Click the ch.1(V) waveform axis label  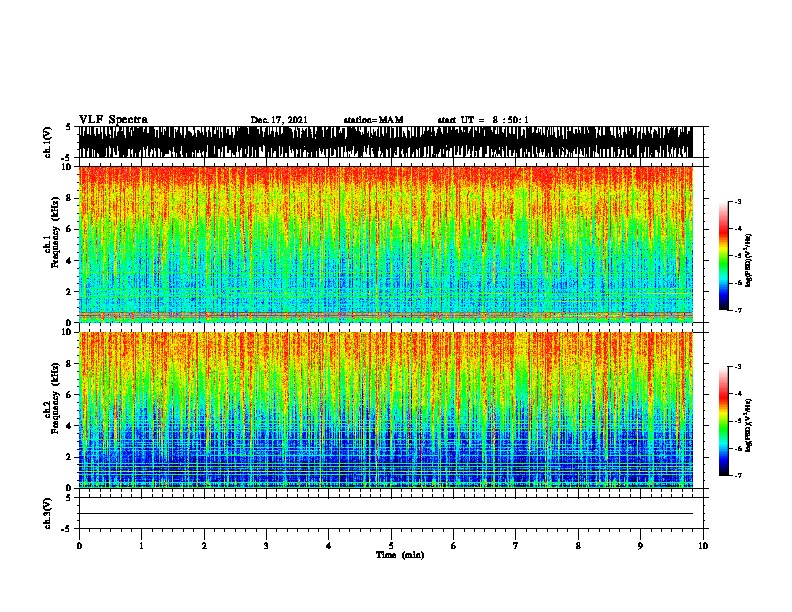(x=47, y=142)
